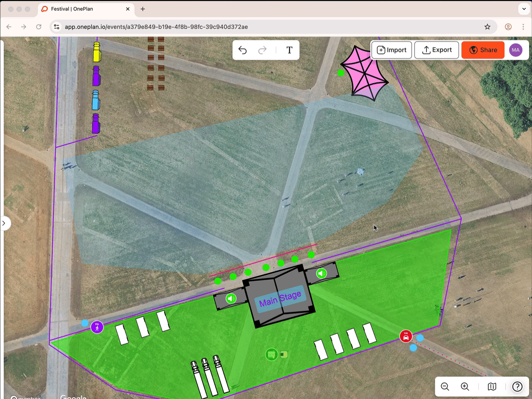
Task: Click the red vehicle access marker
Action: [406, 336]
